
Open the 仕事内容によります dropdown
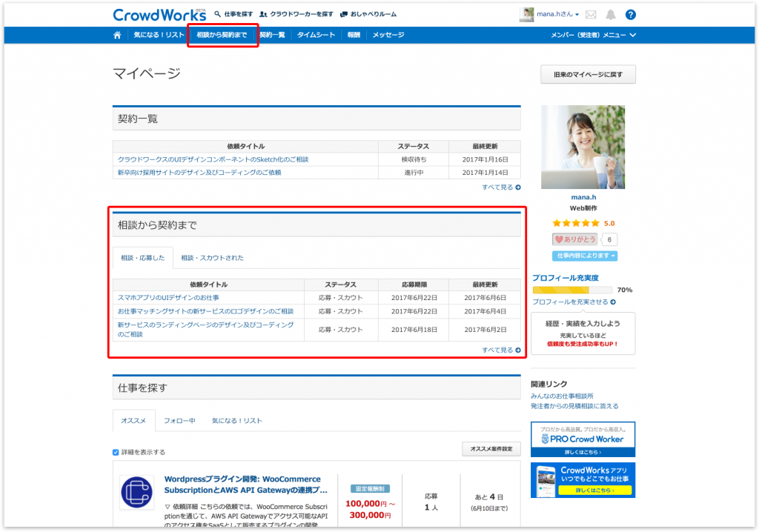point(585,256)
